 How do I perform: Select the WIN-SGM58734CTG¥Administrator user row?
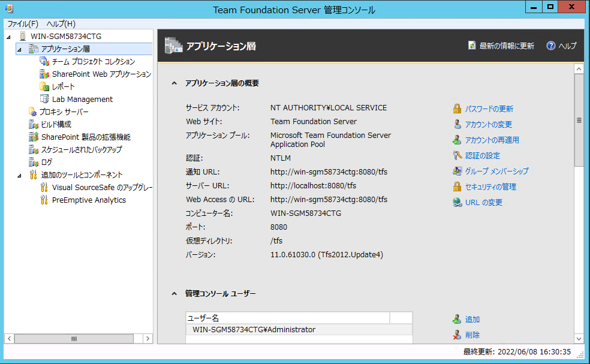[299, 329]
